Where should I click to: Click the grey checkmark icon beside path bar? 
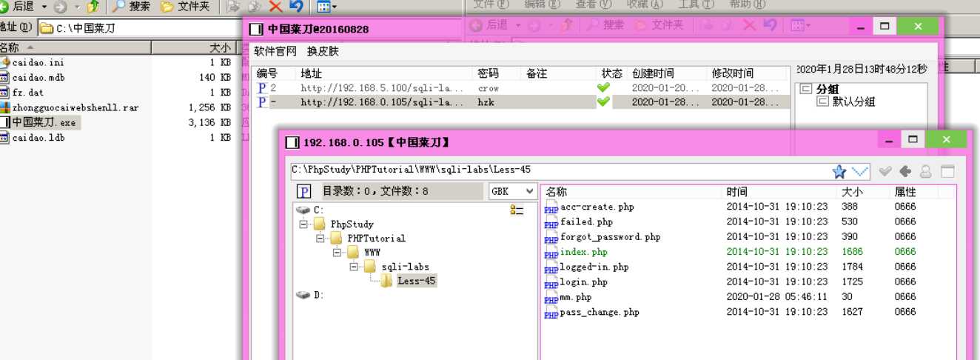(885, 171)
